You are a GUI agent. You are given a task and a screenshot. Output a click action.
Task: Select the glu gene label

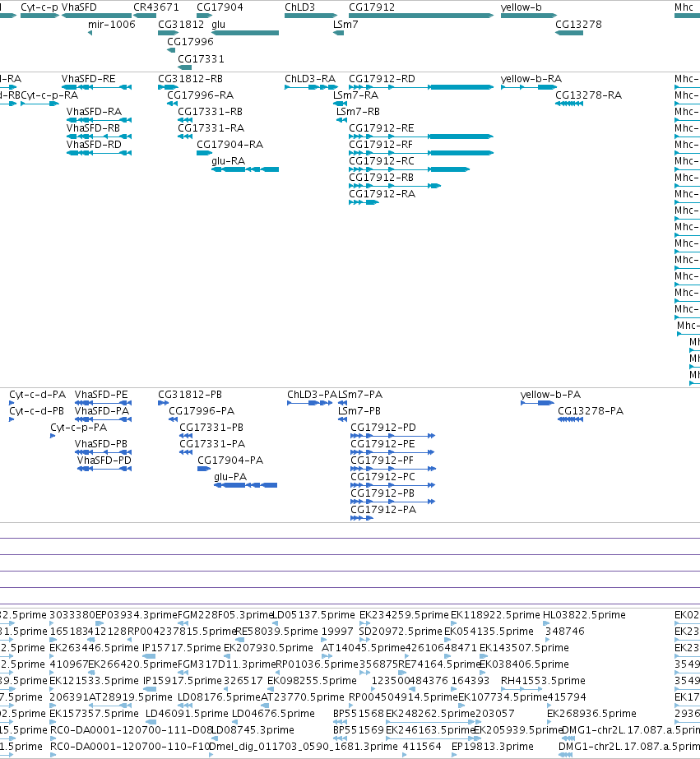coord(218,25)
